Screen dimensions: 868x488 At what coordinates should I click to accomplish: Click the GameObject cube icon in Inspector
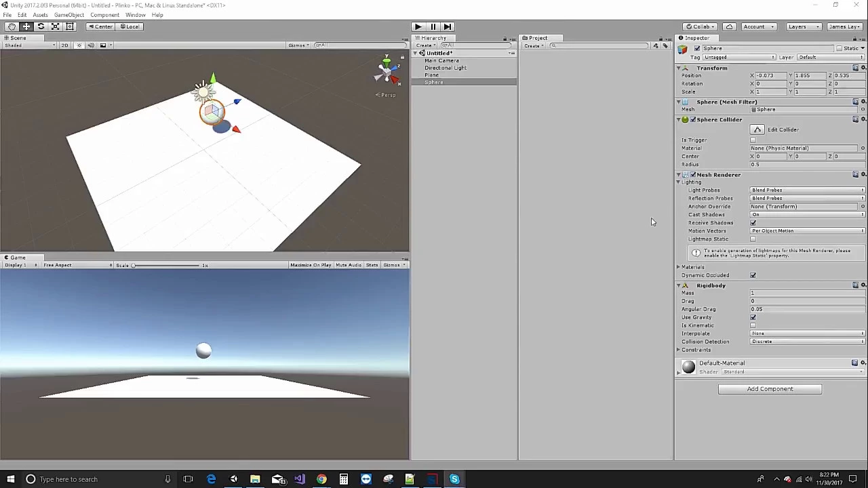[683, 49]
